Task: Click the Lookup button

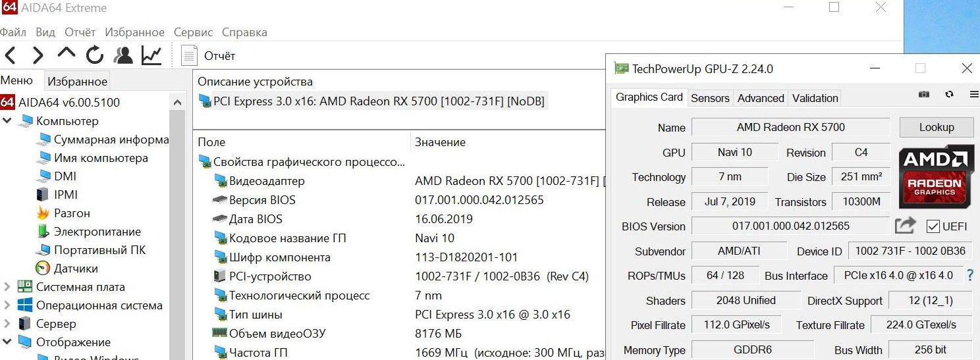Action: (x=936, y=128)
